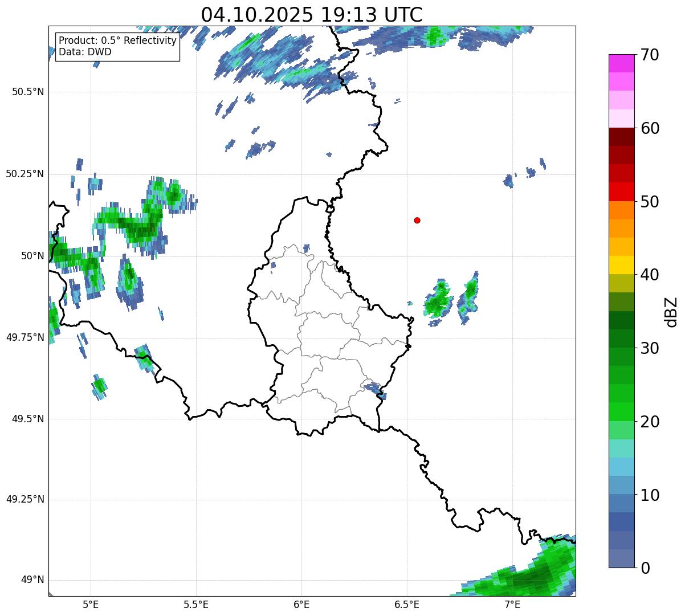Click the 50.25°N latitude label
685x616 pixels.
click(25, 174)
